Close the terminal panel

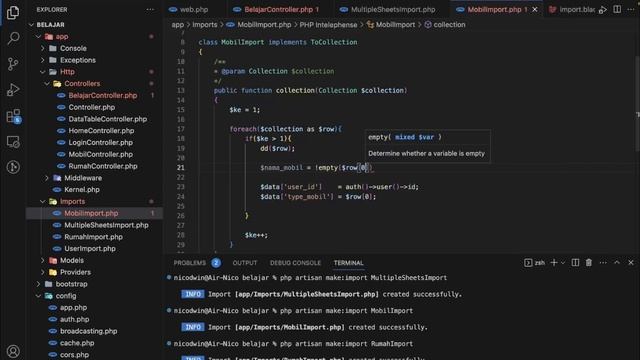tap(631, 263)
